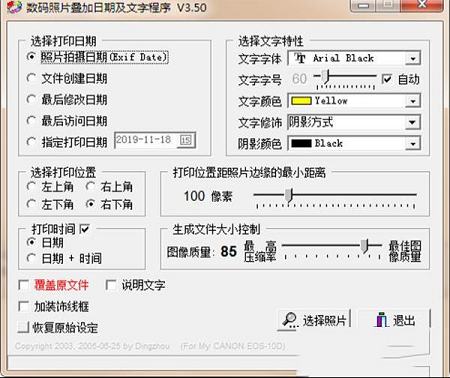Click the calendar icon beside 2019-11-18 date
Viewport: 450px width, 378px height.
pyautogui.click(x=186, y=140)
